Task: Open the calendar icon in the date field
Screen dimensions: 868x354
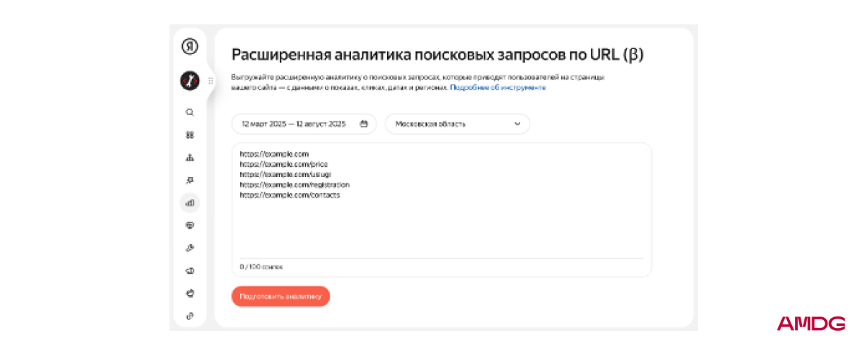Action: tap(364, 124)
